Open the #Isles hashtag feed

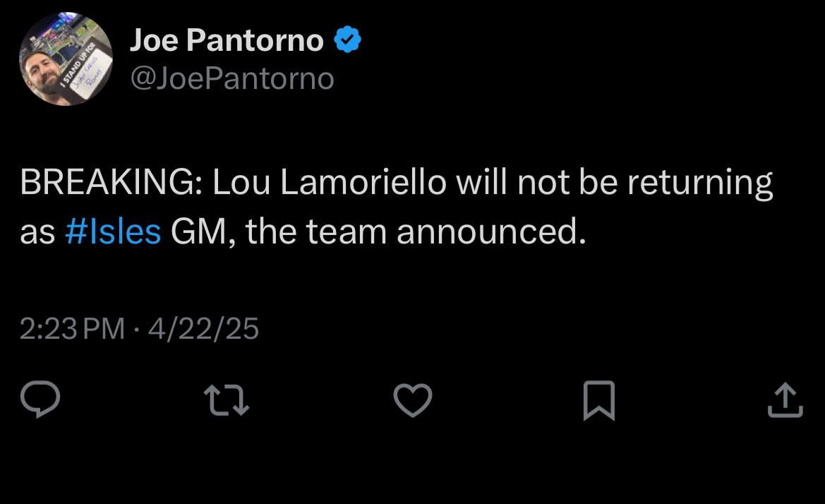(x=114, y=230)
